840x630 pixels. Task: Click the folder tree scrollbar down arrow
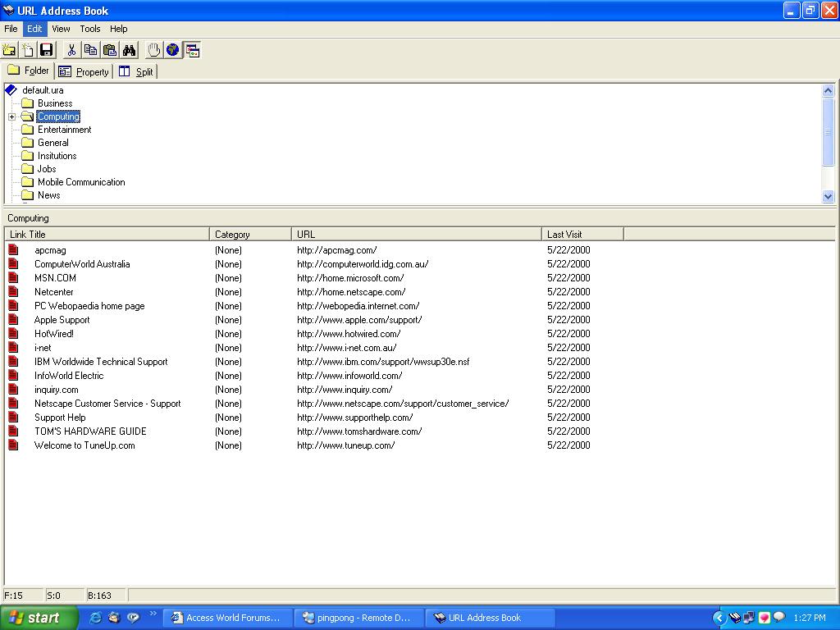828,197
